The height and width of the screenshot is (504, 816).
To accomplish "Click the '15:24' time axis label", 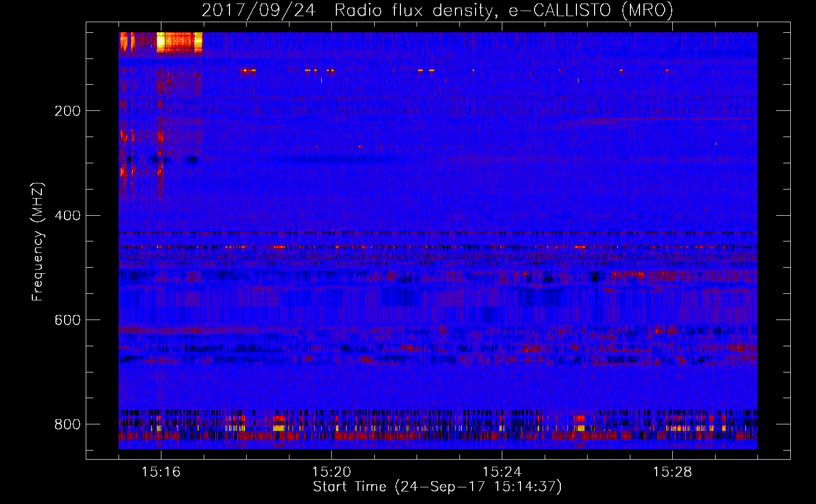I will (x=502, y=472).
